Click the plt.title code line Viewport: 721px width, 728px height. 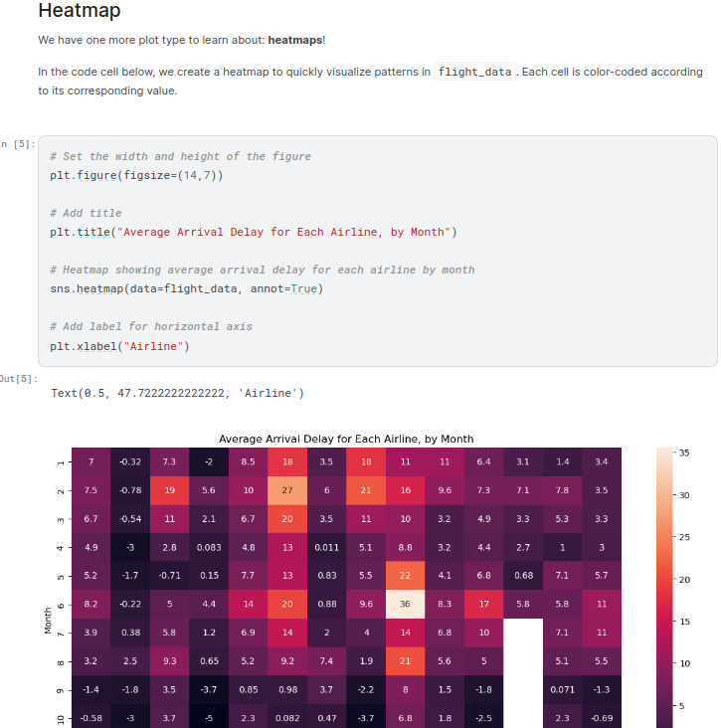253,232
